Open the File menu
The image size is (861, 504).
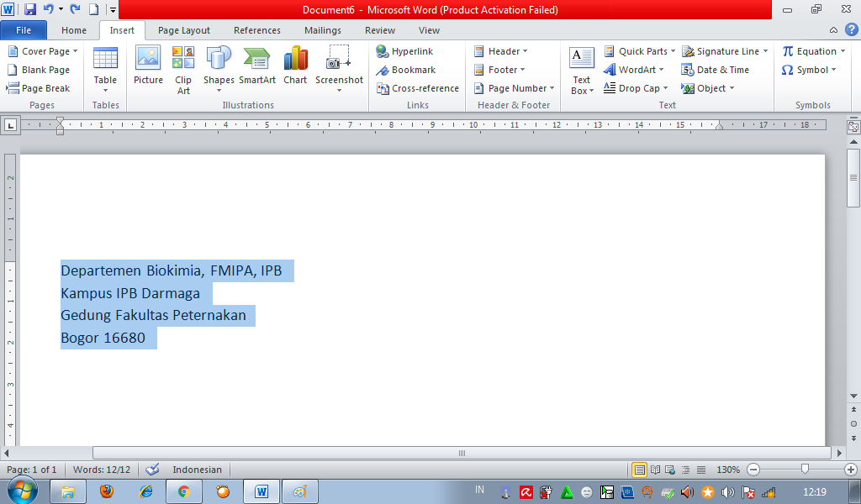tap(24, 29)
